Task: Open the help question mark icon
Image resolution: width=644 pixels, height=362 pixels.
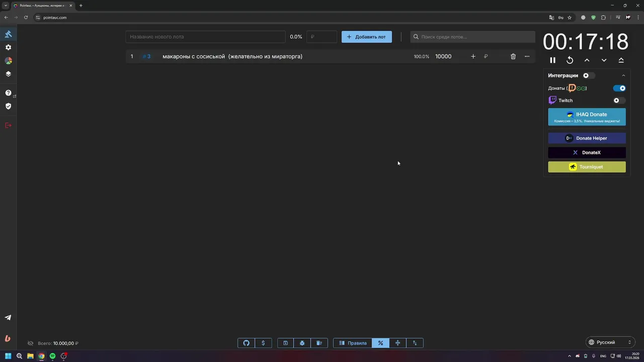Action: tap(8, 93)
